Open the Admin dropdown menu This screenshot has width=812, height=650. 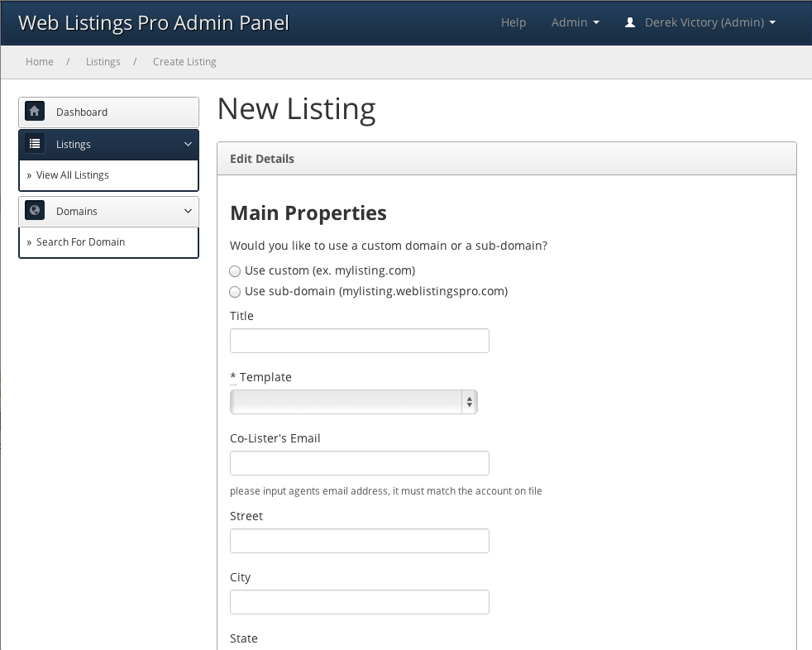[575, 22]
